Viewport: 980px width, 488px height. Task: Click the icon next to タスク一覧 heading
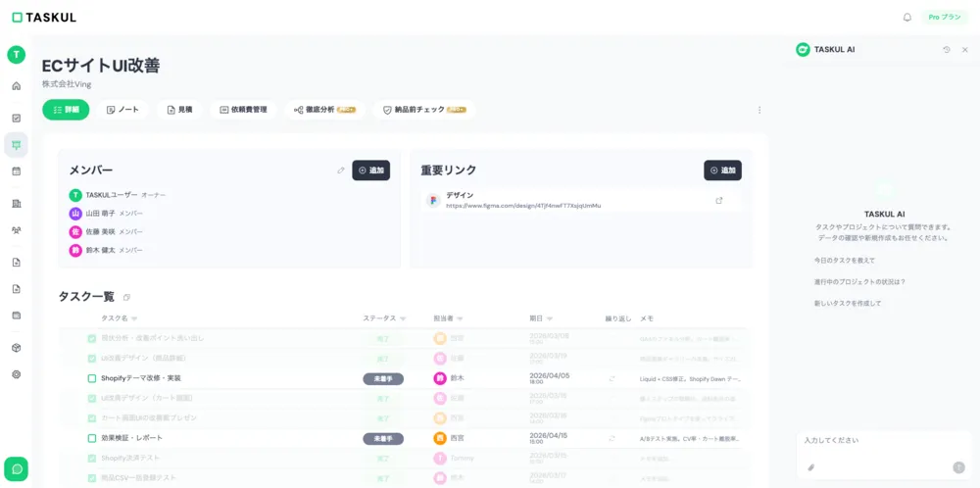(x=126, y=297)
